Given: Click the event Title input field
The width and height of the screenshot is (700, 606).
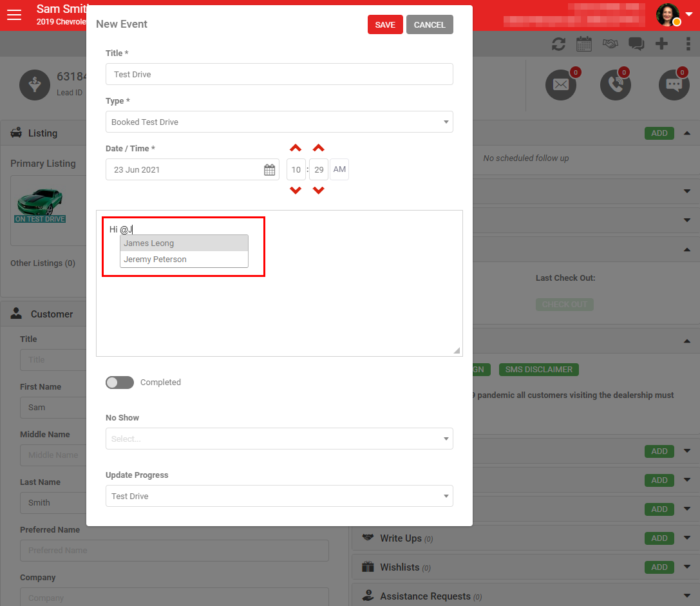Looking at the screenshot, I should click(279, 74).
